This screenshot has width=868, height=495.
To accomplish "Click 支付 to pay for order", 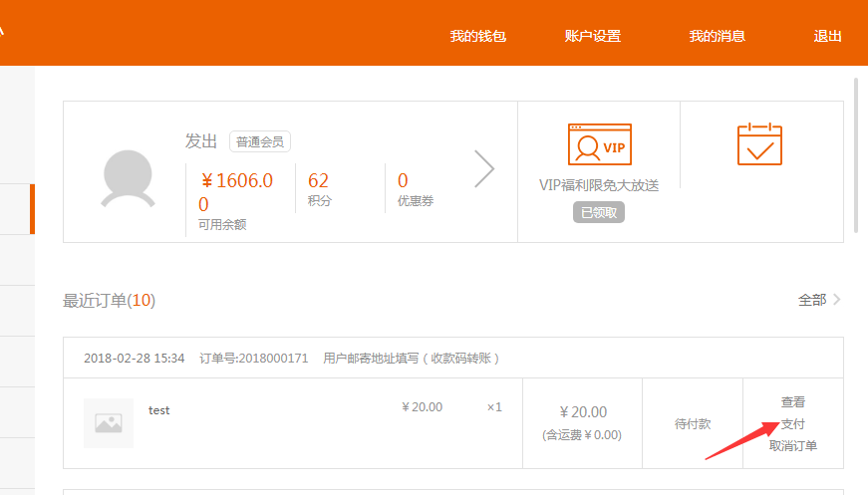I will (793, 424).
